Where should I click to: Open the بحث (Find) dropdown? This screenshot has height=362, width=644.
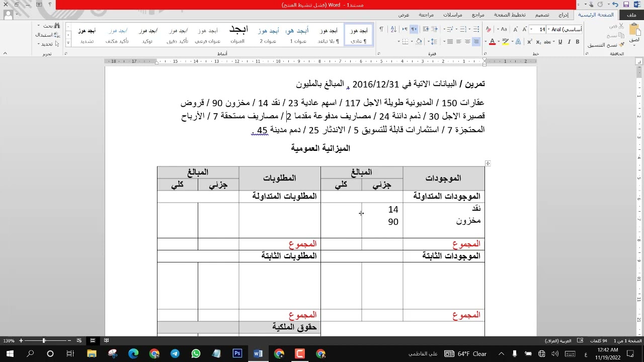(x=47, y=26)
